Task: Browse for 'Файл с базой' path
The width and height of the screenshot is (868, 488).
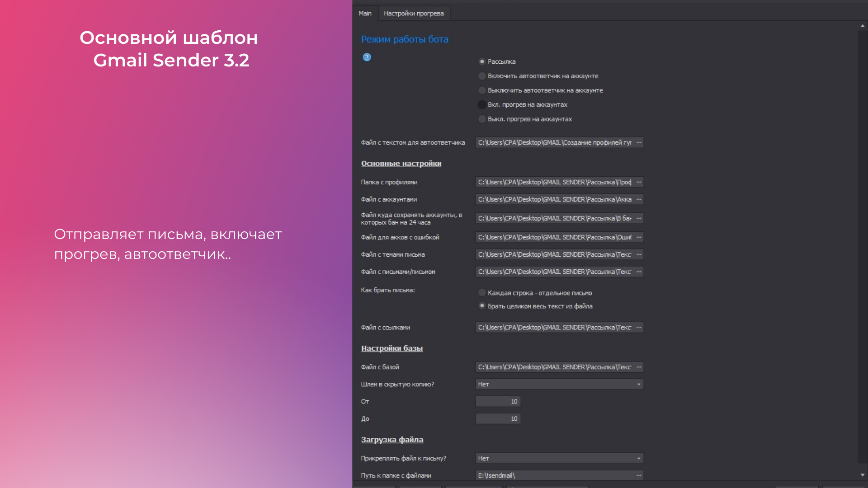Action: tap(639, 367)
